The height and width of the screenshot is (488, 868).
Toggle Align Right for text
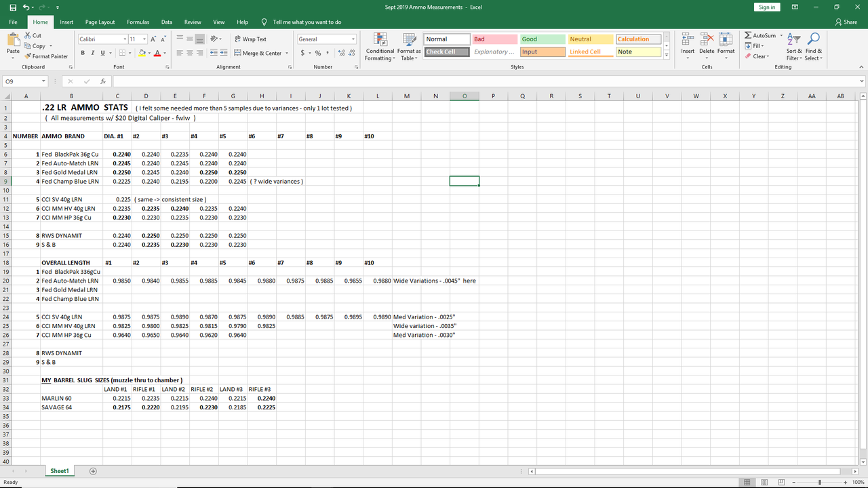pos(201,53)
